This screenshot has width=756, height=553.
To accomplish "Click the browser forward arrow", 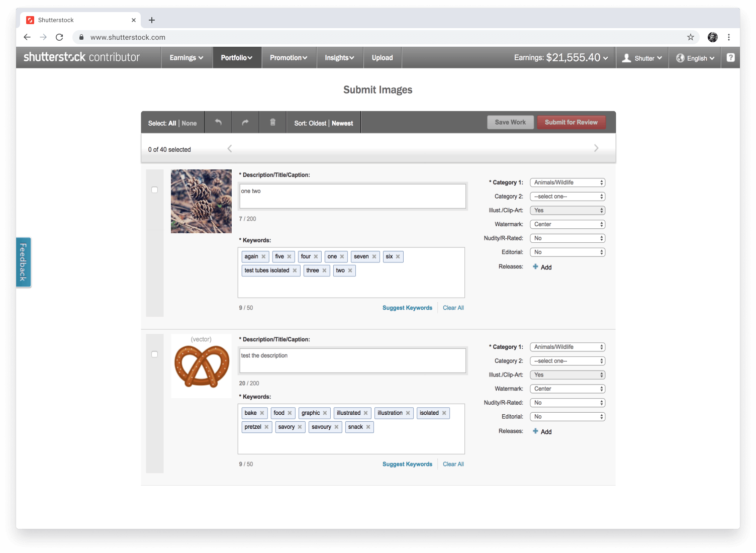I will (x=43, y=37).
